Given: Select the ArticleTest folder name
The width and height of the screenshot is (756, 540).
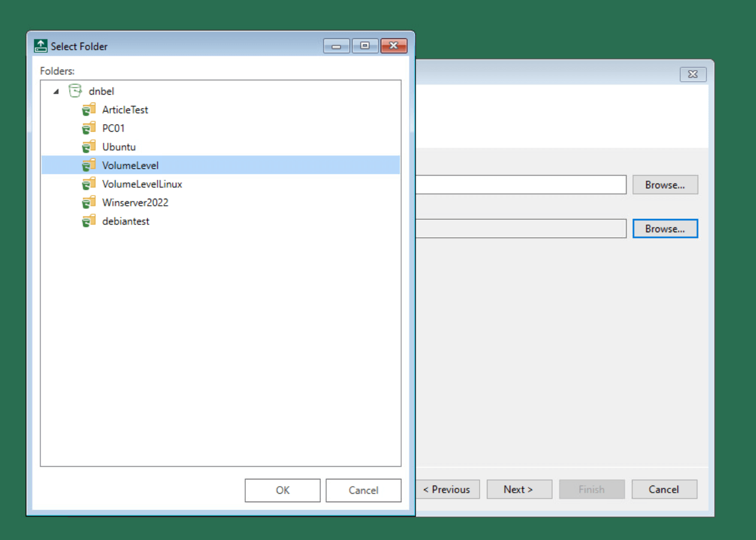Looking at the screenshot, I should 125,110.
